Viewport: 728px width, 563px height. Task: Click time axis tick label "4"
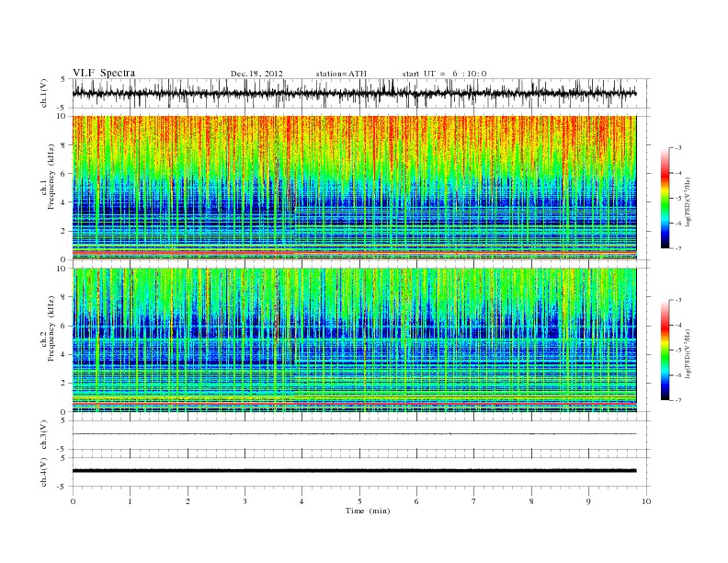(x=301, y=501)
